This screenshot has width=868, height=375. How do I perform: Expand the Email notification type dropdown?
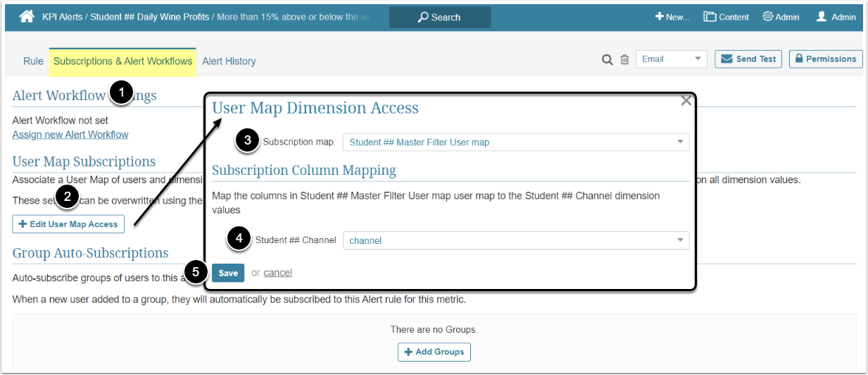click(671, 59)
